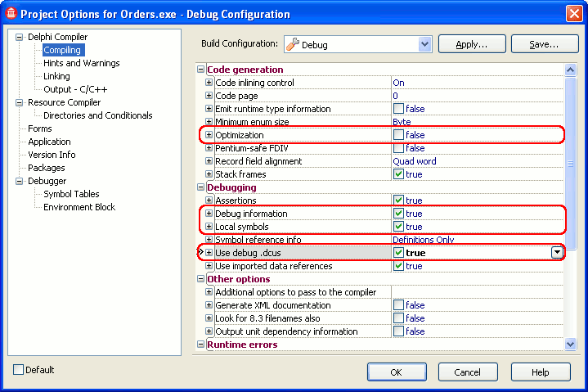The width and height of the screenshot is (588, 392).
Task: Collapse the Runtime errors section
Action: point(201,345)
